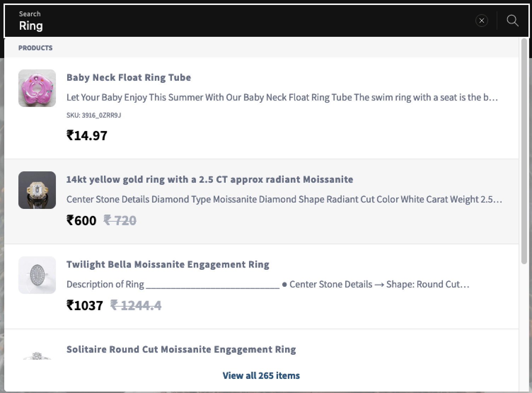View all 265 items
Viewport: 532px width, 393px height.
pos(261,376)
